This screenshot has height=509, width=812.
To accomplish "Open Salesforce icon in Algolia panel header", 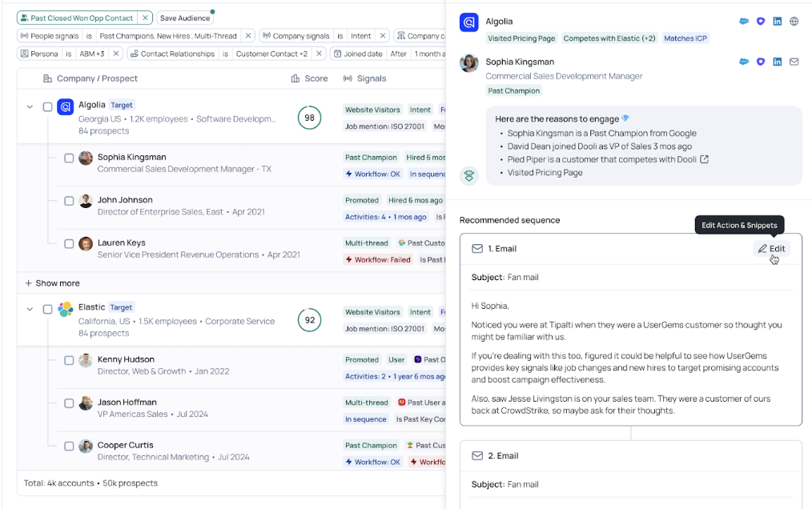I will pos(744,22).
